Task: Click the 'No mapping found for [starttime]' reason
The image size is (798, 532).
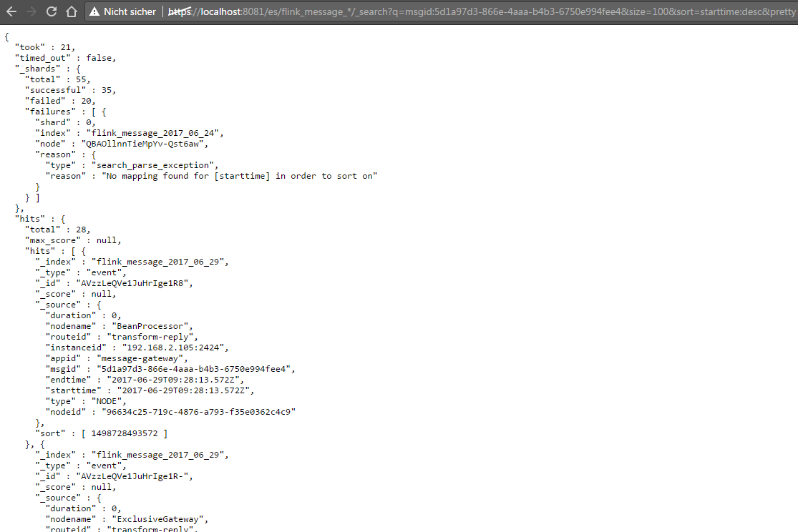Action: pos(239,176)
